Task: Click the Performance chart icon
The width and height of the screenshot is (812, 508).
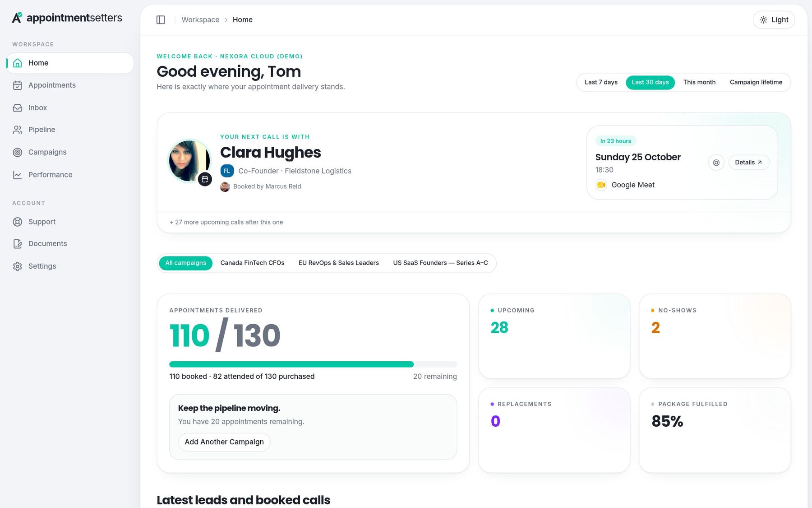Action: [x=18, y=175]
